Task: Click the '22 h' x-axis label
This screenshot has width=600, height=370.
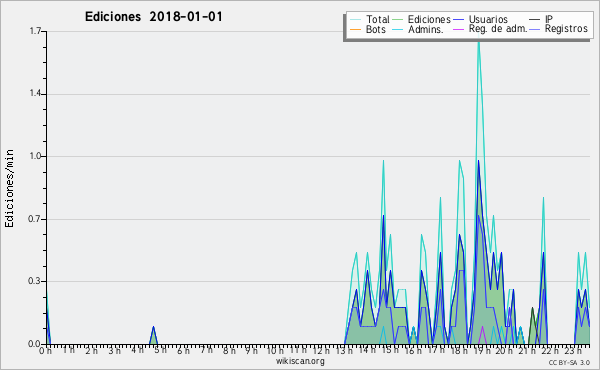Action: click(x=550, y=350)
